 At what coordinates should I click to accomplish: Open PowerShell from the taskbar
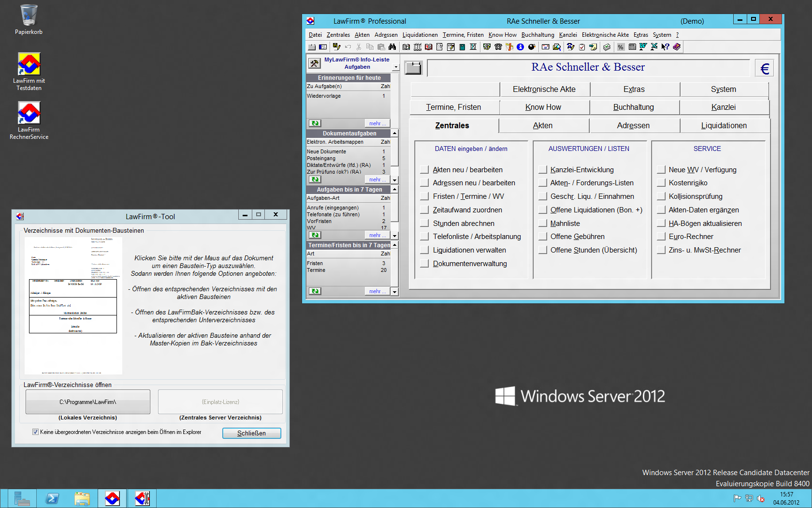click(x=52, y=498)
